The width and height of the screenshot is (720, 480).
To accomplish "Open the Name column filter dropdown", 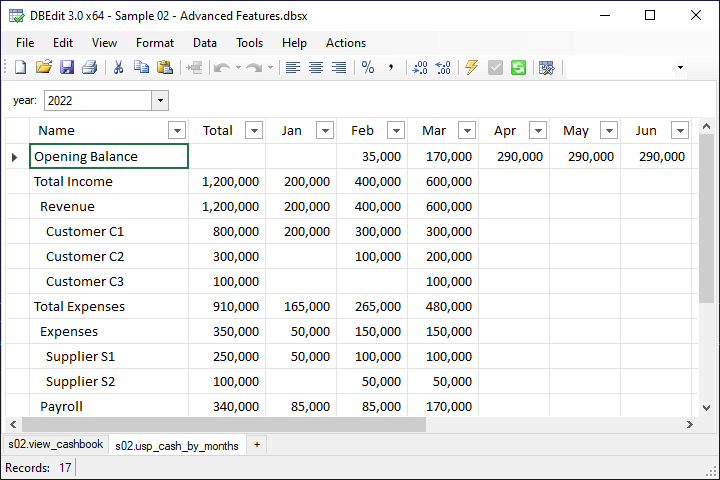I will 177,130.
